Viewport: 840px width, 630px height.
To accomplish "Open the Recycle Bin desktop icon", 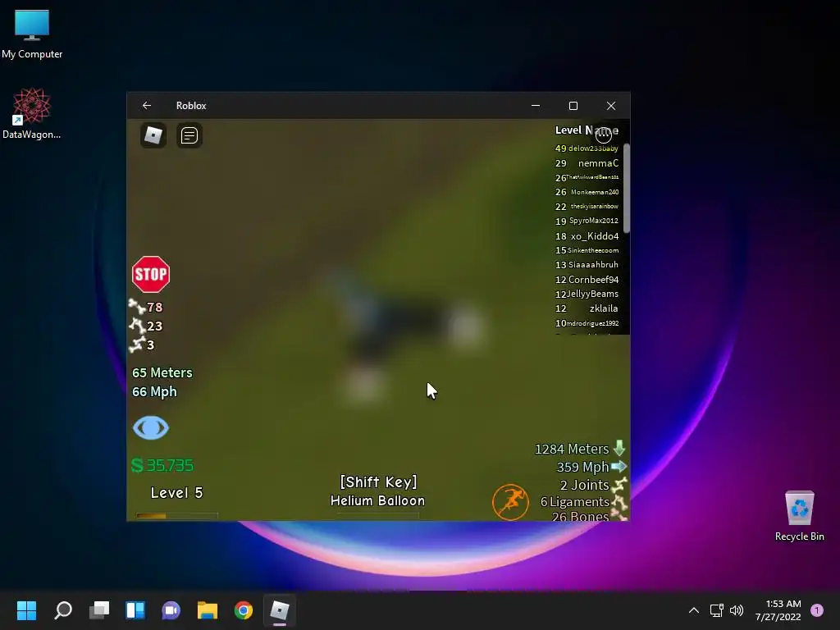I will tap(799, 516).
